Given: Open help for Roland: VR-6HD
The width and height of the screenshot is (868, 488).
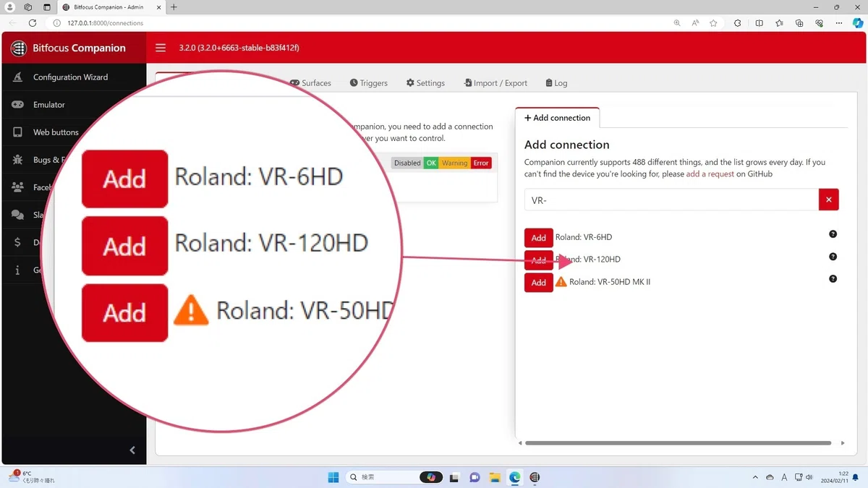Looking at the screenshot, I should tap(833, 234).
